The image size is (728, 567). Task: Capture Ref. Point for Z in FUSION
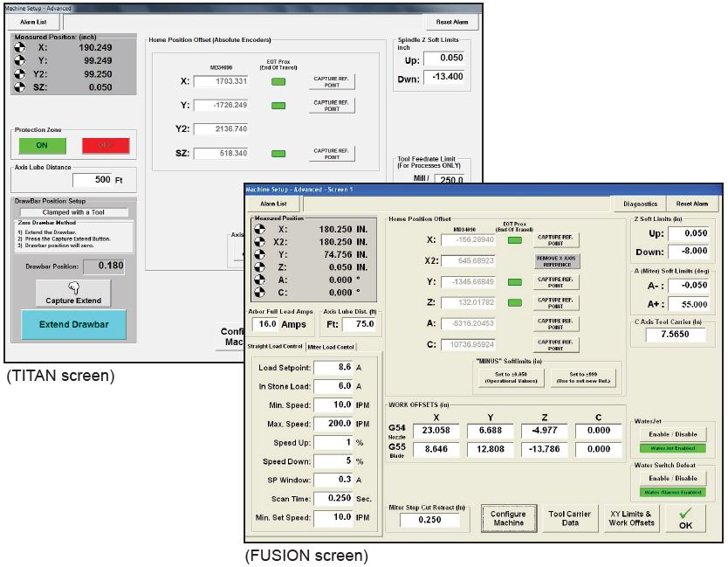click(556, 303)
